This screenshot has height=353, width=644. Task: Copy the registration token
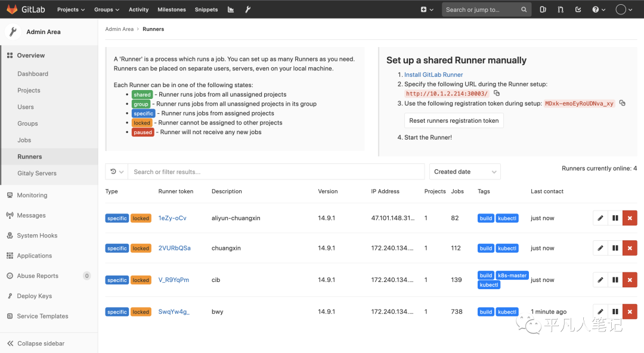pos(622,103)
